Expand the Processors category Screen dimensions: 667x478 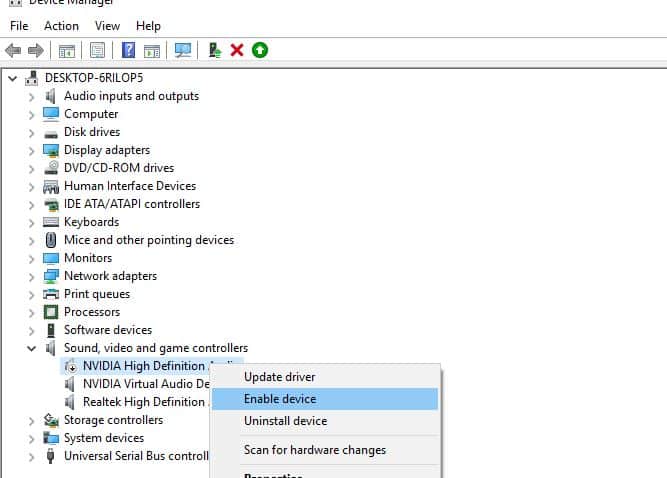point(31,313)
